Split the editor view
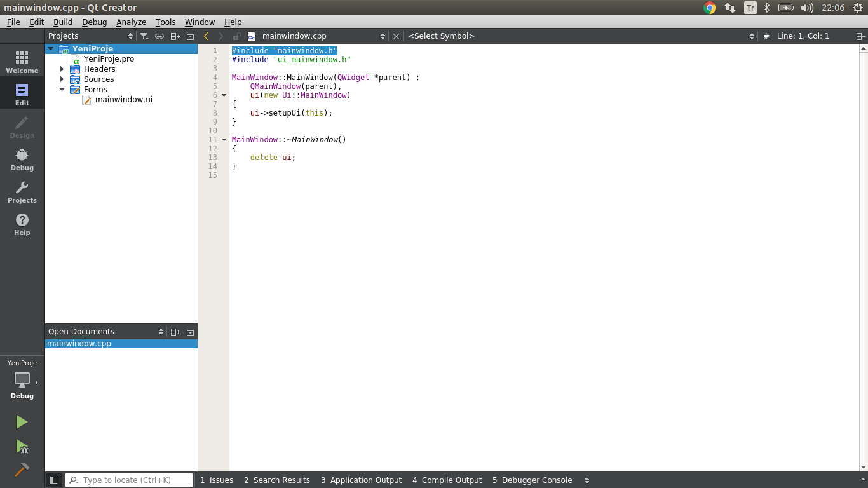The width and height of the screenshot is (868, 488). tap(860, 36)
